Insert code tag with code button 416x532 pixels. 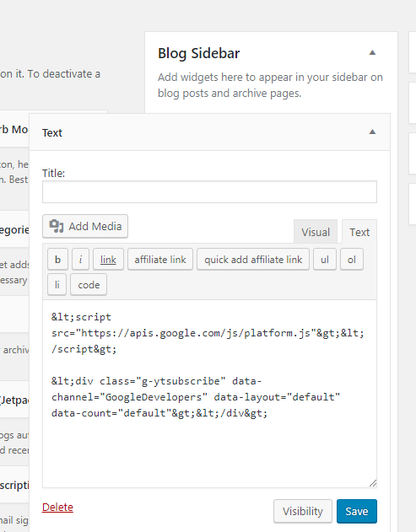click(89, 285)
